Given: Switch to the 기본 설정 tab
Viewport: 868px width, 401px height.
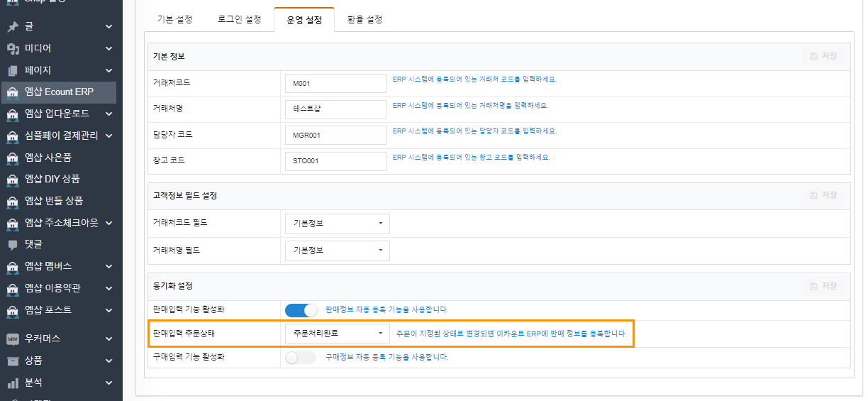Looking at the screenshot, I should [x=174, y=20].
